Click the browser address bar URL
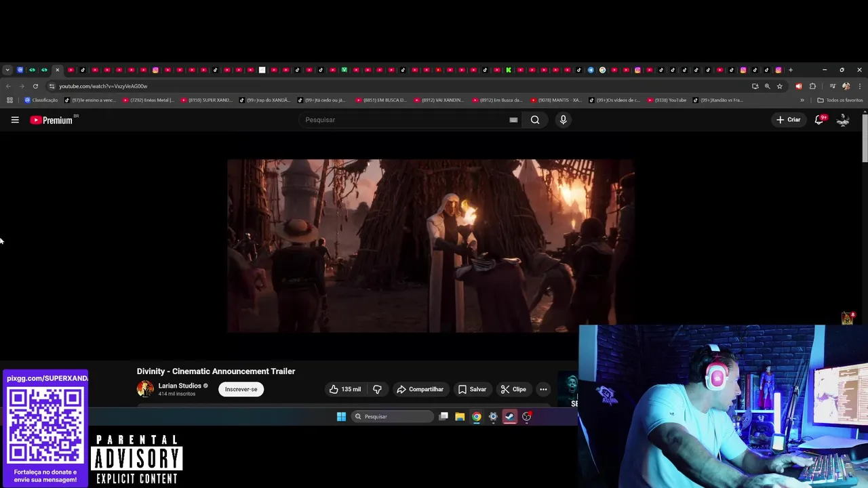The image size is (868, 488). click(x=103, y=86)
